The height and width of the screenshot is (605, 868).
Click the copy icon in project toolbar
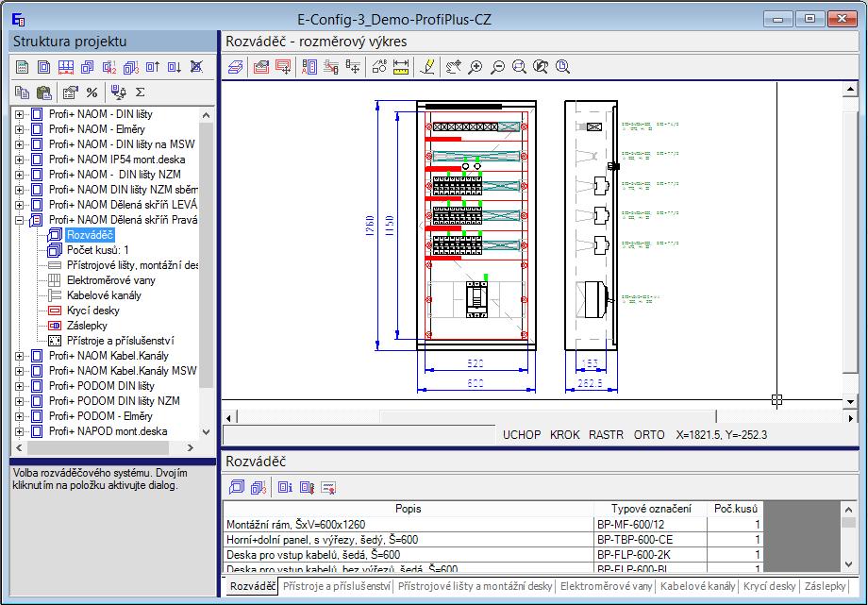(x=22, y=92)
